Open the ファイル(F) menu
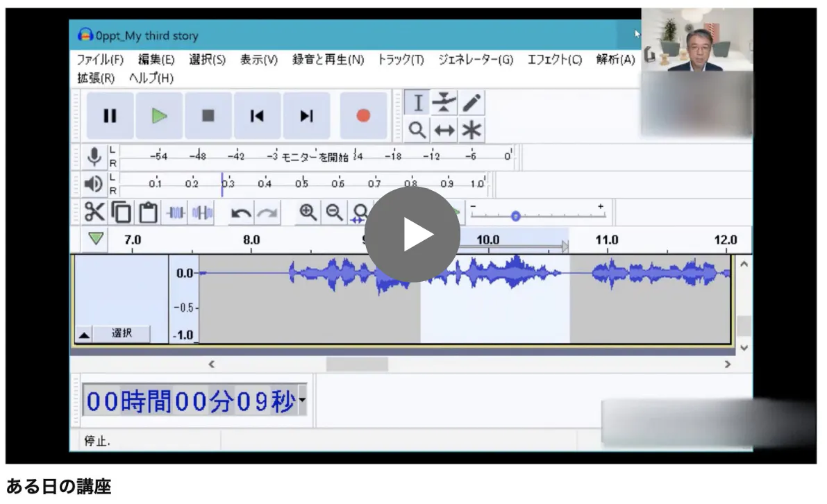 pos(100,60)
